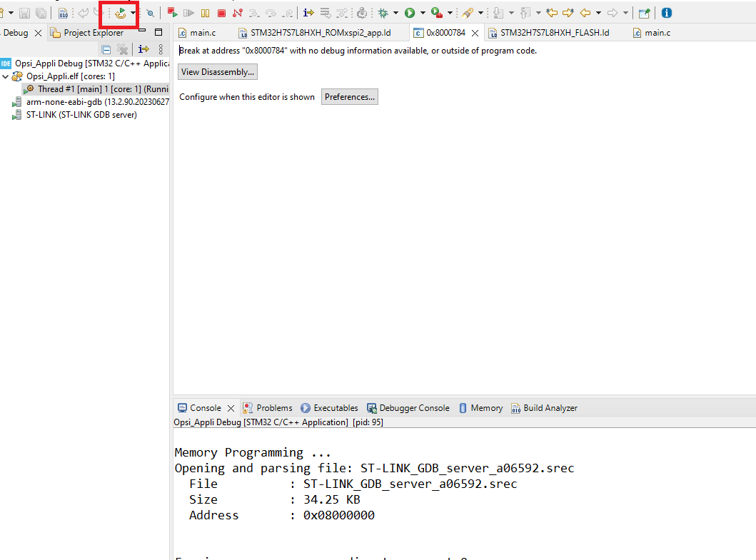The image size is (756, 560).
Task: Click the View Disassembly button
Action: point(217,71)
